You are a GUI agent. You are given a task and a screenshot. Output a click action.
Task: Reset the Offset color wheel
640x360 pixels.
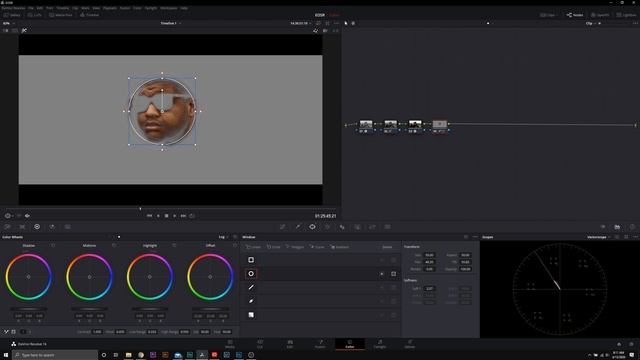pos(235,245)
